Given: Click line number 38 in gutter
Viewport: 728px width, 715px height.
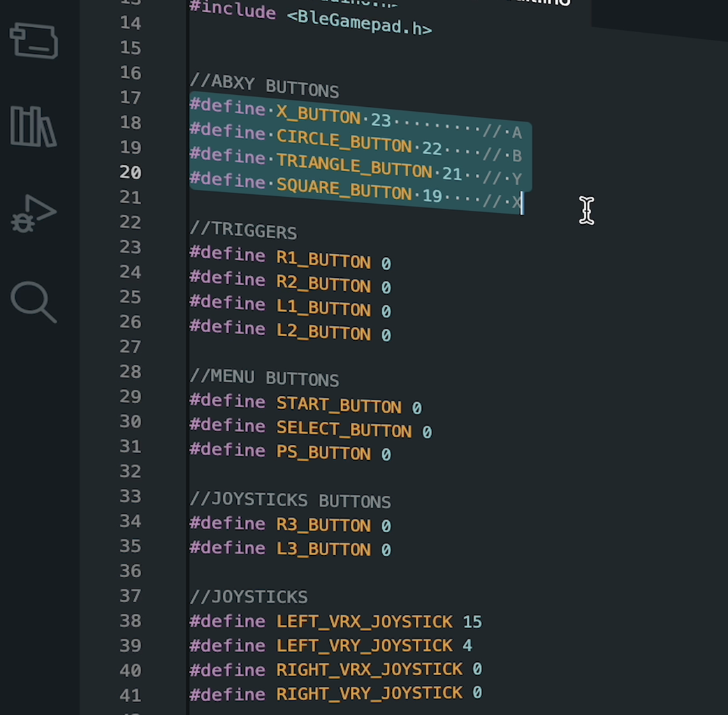Looking at the screenshot, I should [x=130, y=620].
